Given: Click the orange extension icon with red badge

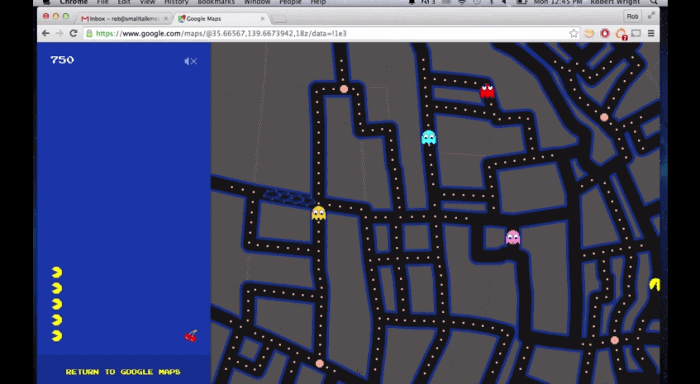Looking at the screenshot, I should coord(621,34).
